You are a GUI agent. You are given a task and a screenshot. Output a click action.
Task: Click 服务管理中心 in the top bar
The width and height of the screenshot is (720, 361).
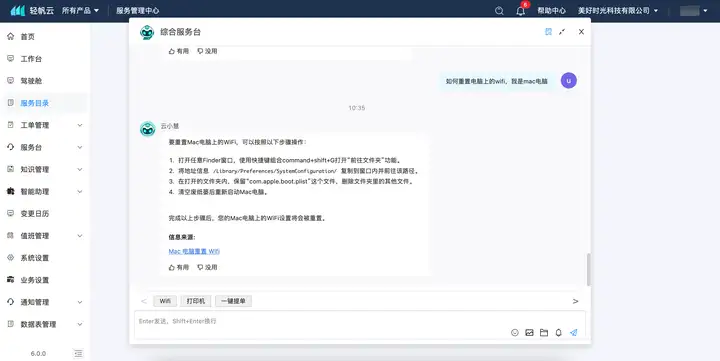137,11
